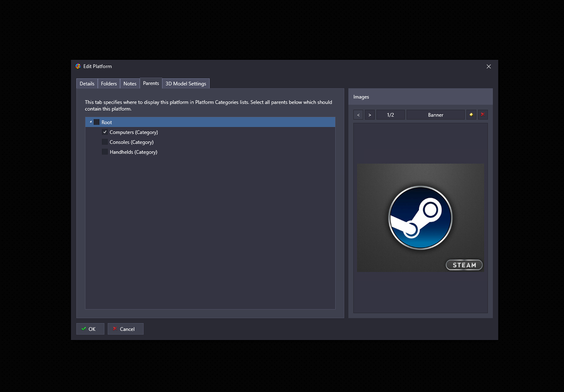Select the Handhelds (Category) label

click(133, 152)
